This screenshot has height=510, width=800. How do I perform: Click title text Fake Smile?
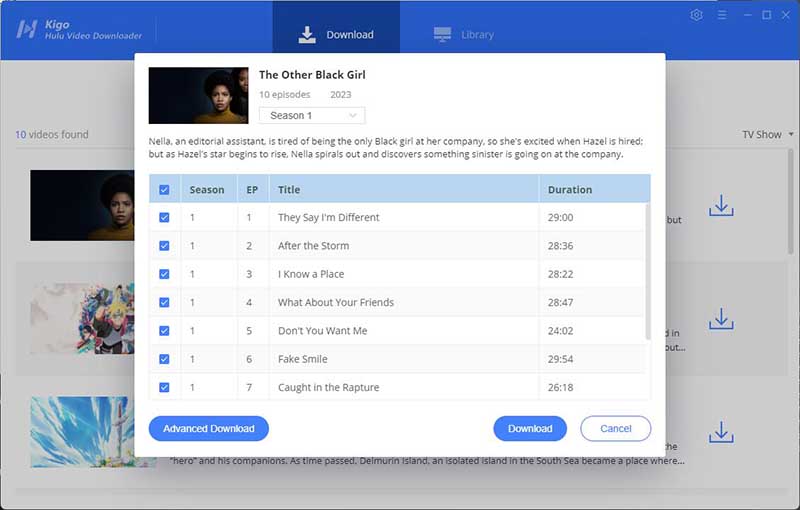click(303, 359)
